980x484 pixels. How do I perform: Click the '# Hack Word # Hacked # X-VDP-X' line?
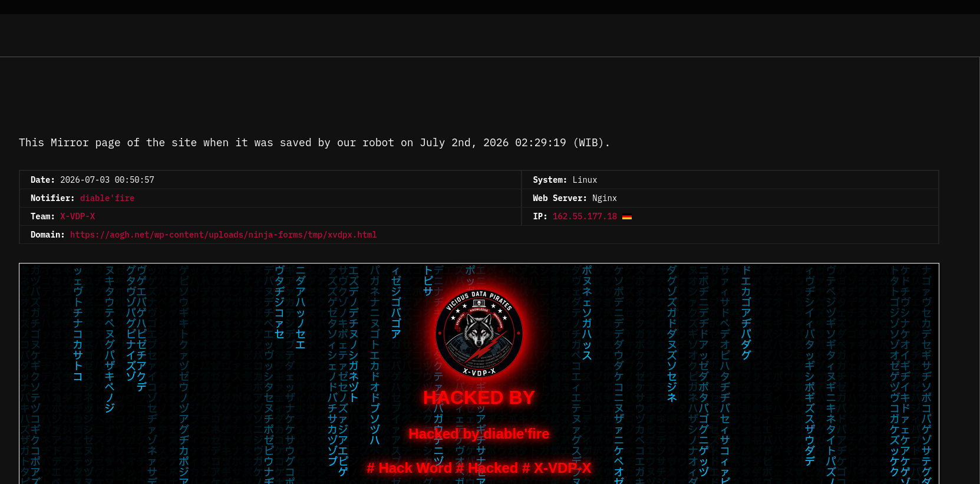point(479,468)
